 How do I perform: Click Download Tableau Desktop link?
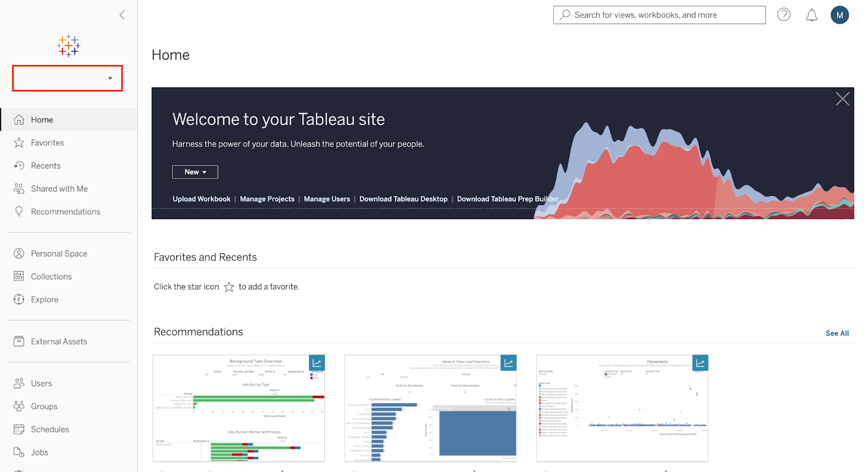pos(404,199)
